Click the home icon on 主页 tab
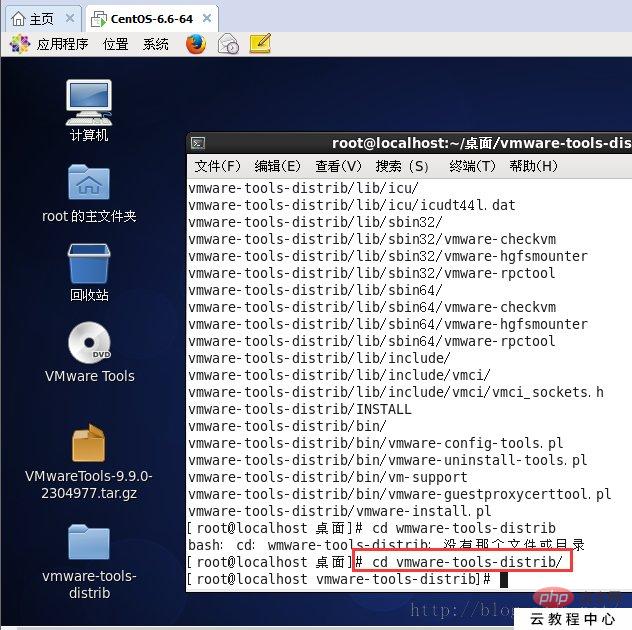This screenshot has height=630, width=632. [x=18, y=19]
